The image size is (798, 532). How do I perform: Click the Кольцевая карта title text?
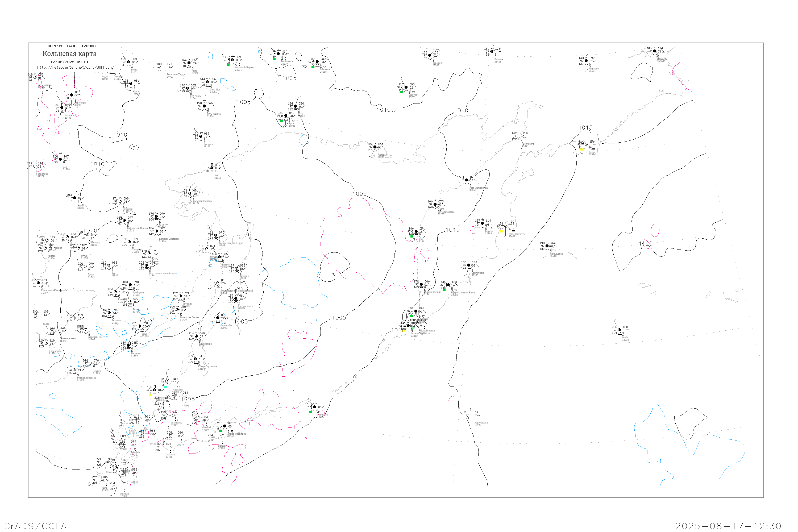[69, 54]
